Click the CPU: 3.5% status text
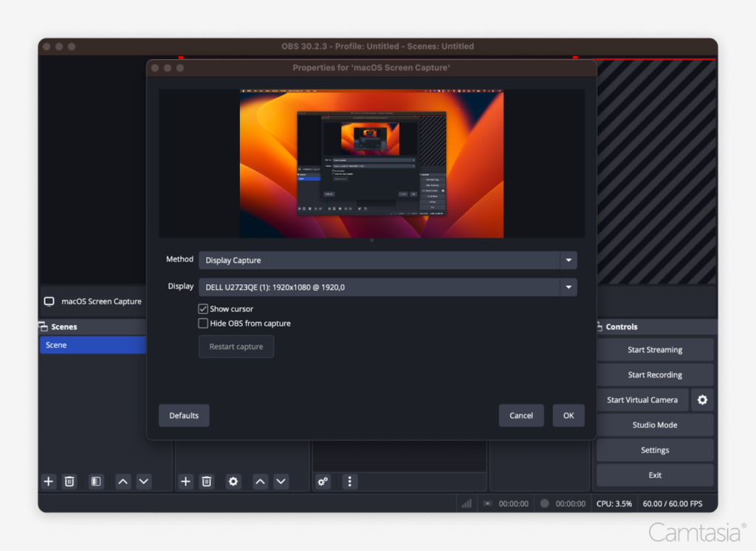 [x=614, y=503]
